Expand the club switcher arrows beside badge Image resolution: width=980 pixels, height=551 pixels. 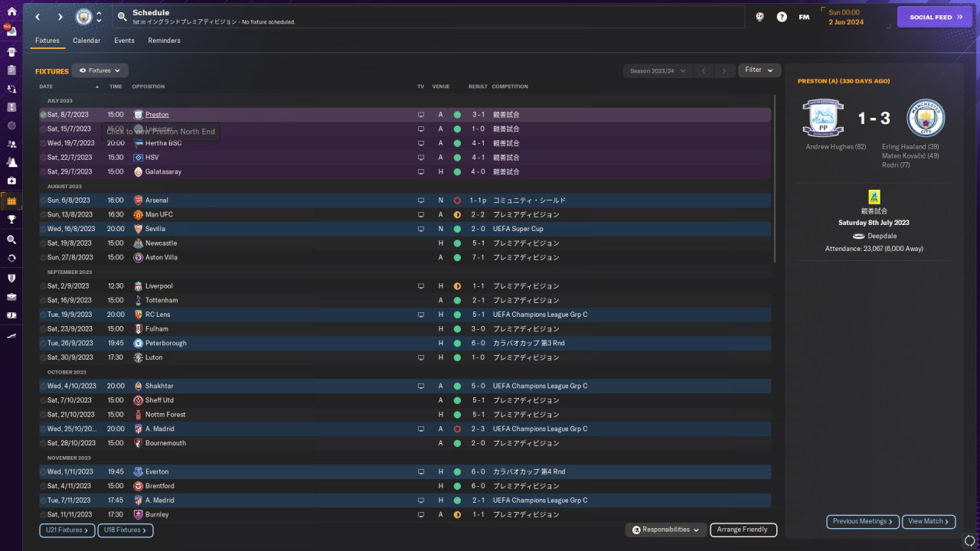pos(99,17)
